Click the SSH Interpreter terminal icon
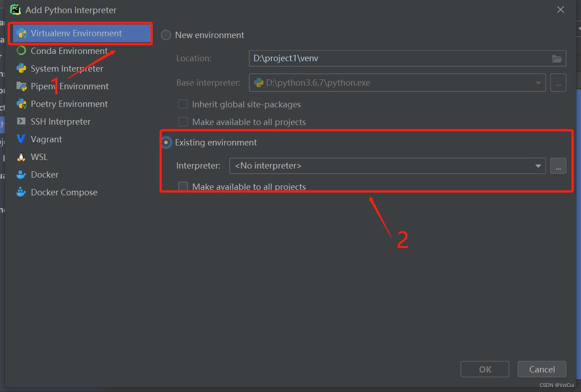Image resolution: width=581 pixels, height=392 pixels. 21,121
